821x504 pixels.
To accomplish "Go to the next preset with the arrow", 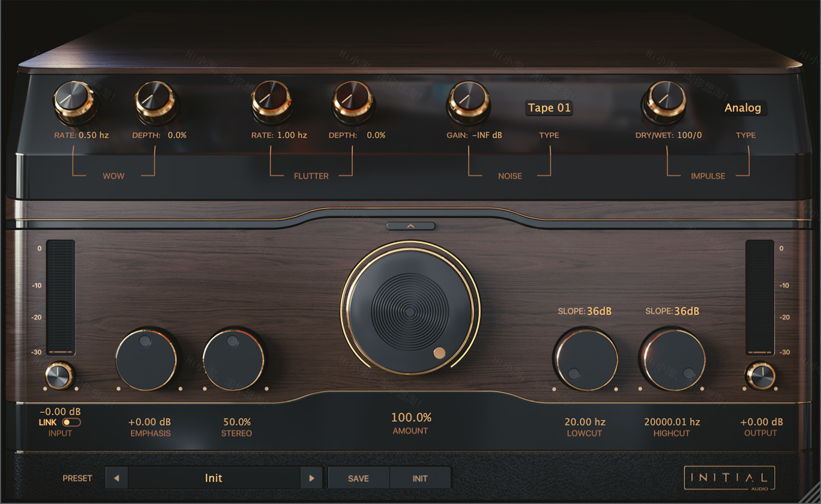I will 311,478.
